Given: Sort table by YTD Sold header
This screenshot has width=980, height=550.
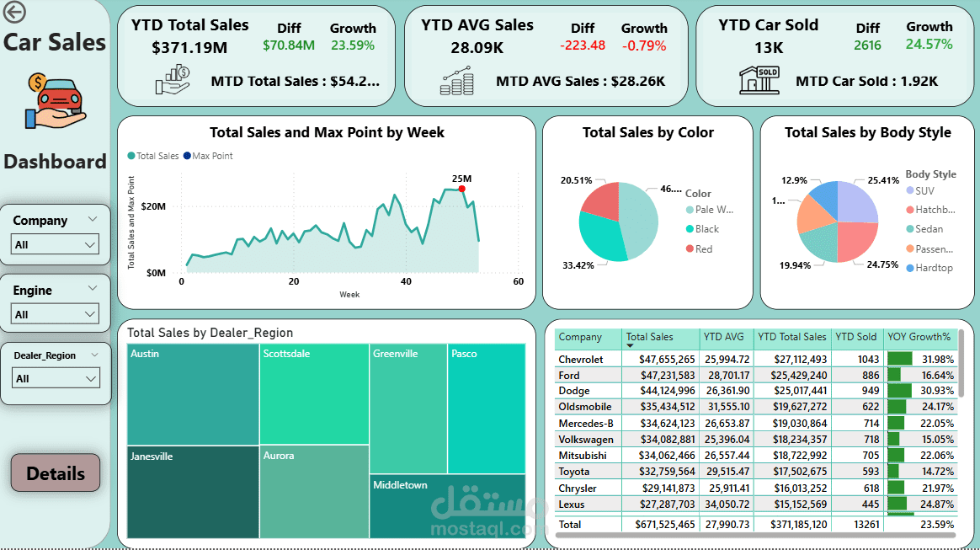Looking at the screenshot, I should 856,338.
